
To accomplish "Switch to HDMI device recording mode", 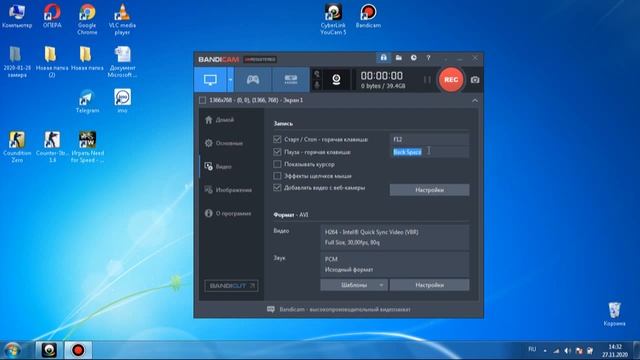I will pos(291,80).
